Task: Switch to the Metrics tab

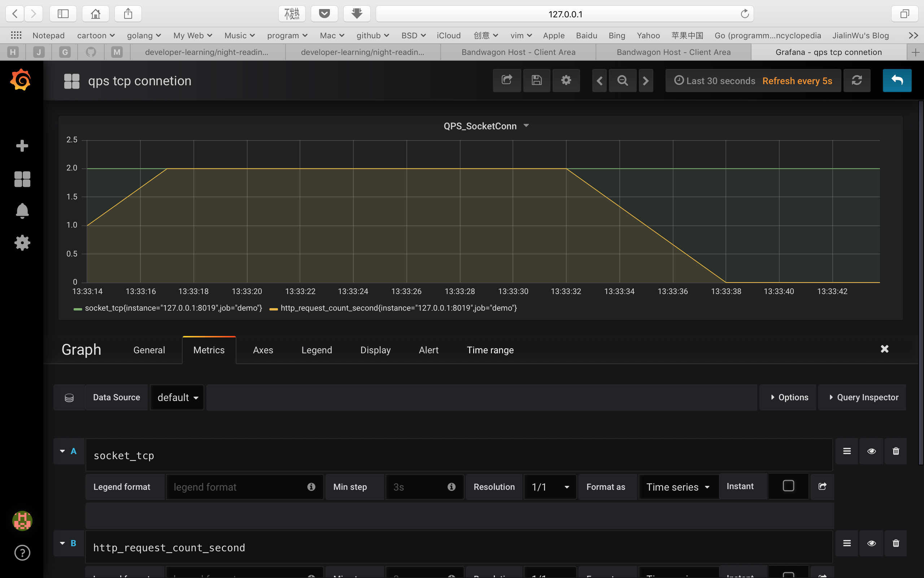Action: tap(209, 350)
